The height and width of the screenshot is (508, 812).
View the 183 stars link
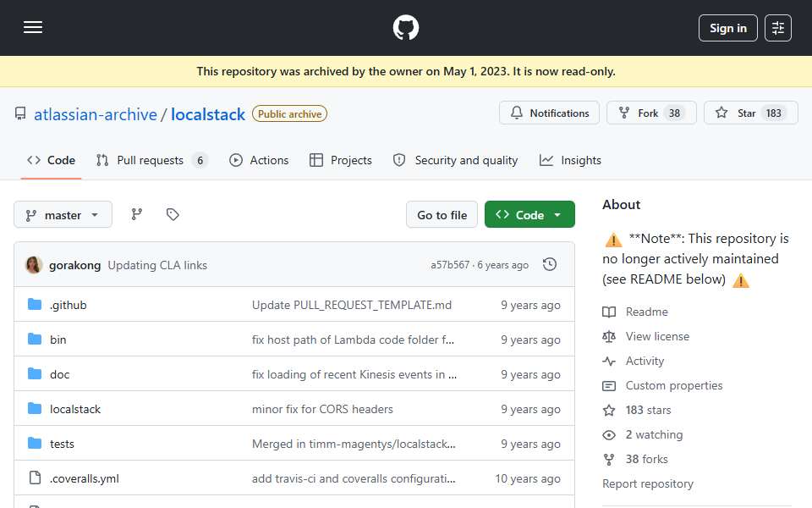click(x=648, y=410)
